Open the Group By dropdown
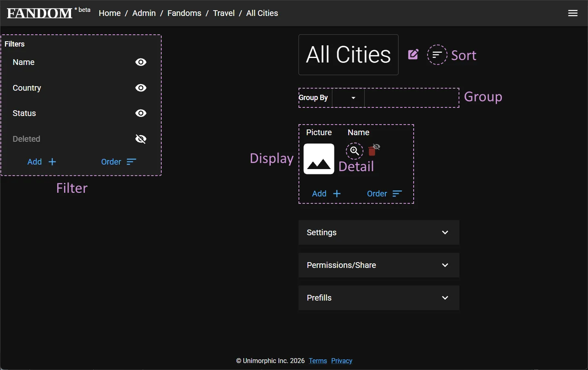 (348, 98)
